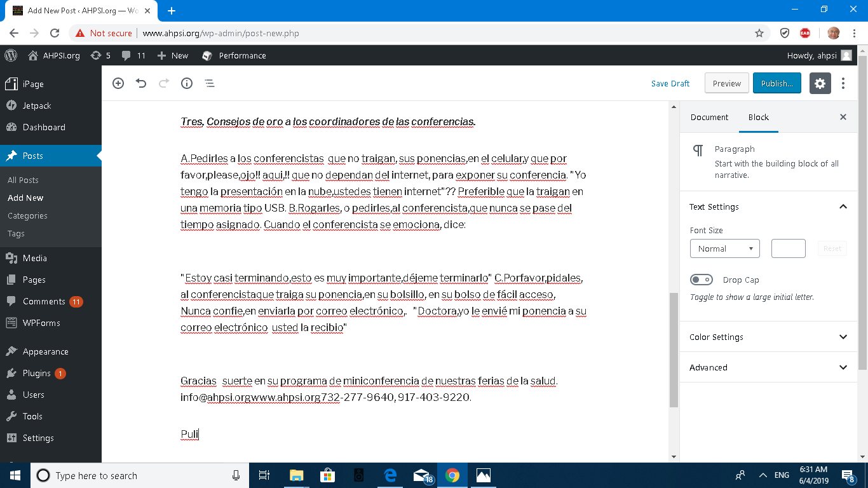Switch to the Document tab
Viewport: 868px width, 488px height.
click(709, 117)
